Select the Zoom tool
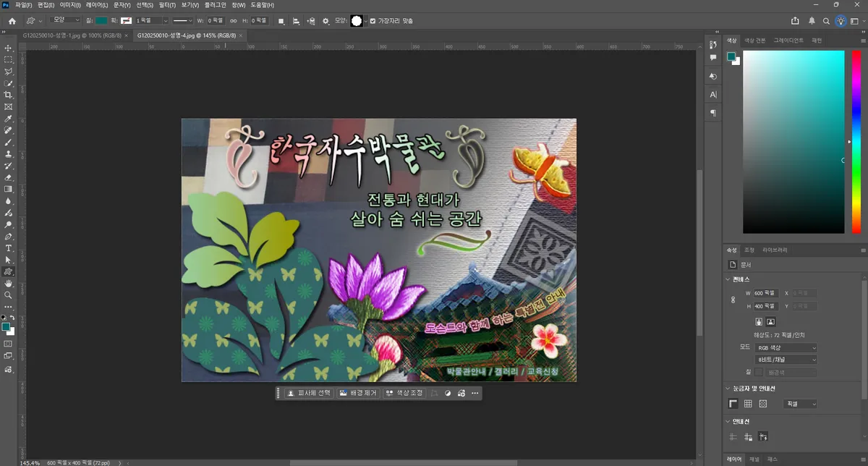This screenshot has width=868, height=466. 9,295
